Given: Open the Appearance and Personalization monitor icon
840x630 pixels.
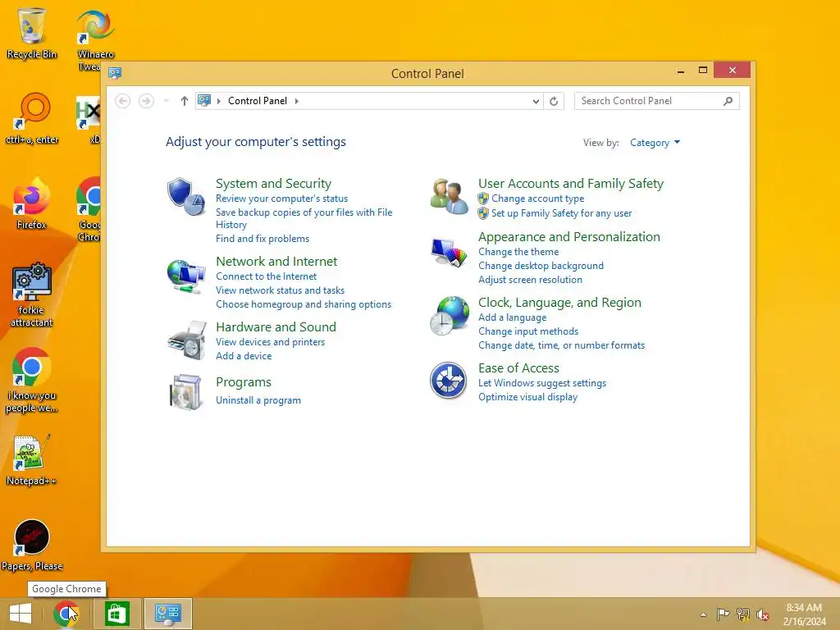Looking at the screenshot, I should point(449,253).
